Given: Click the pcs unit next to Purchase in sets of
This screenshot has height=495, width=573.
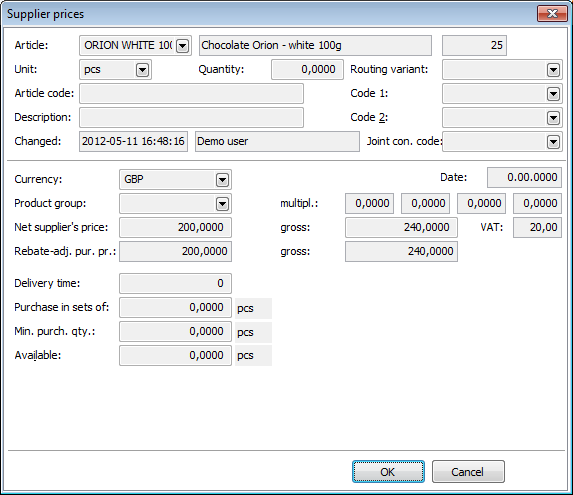Looking at the screenshot, I should point(245,309).
